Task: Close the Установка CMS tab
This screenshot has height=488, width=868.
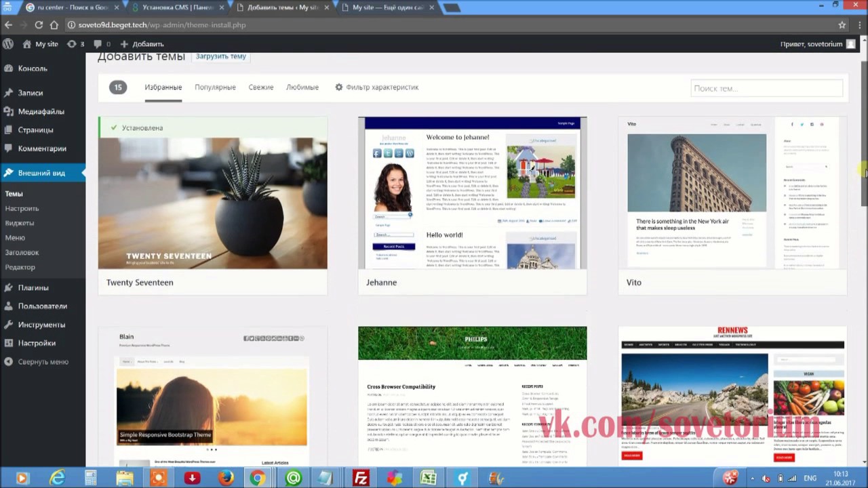Action: (221, 8)
